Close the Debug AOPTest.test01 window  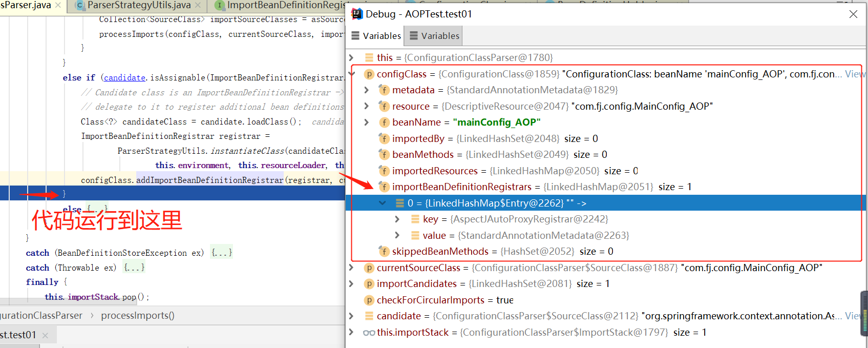point(853,14)
